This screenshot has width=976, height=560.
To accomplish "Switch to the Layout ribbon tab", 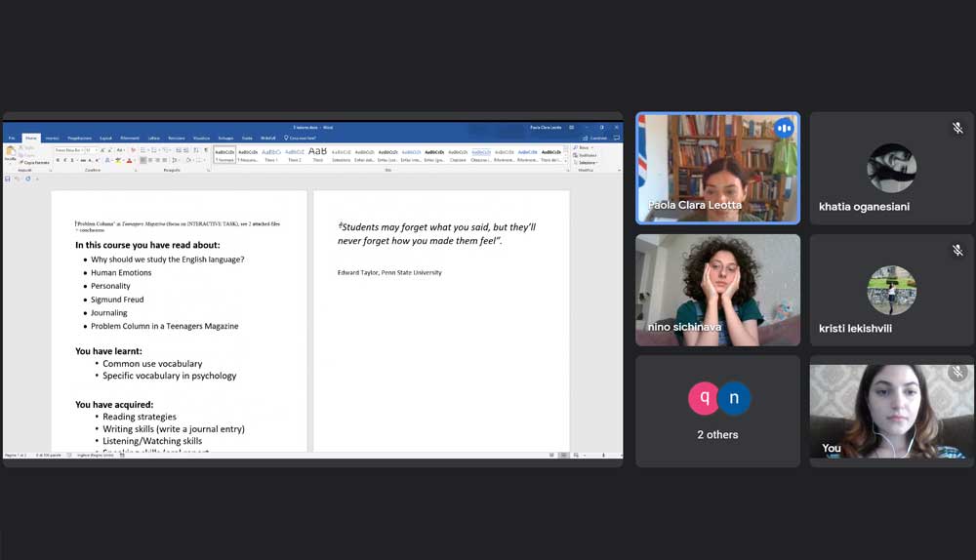I will [x=105, y=138].
